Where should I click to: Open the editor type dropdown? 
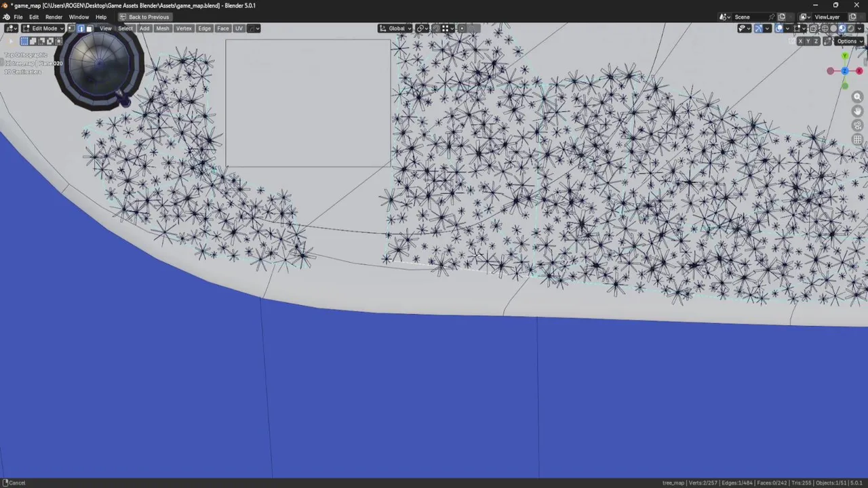[12, 28]
